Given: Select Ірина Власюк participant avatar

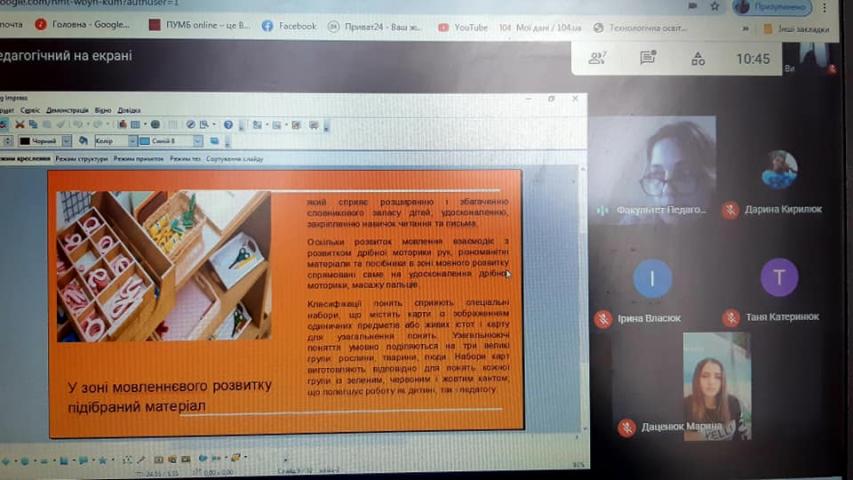Looking at the screenshot, I should pyautogui.click(x=652, y=279).
